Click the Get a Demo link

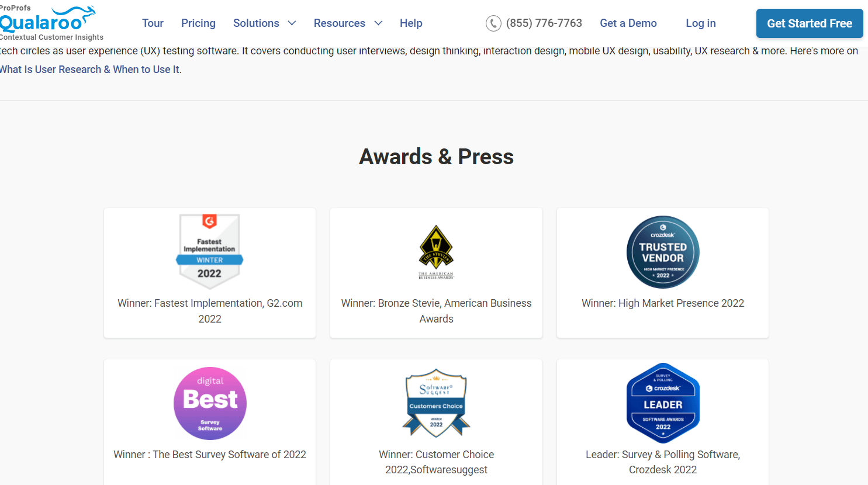tap(628, 23)
